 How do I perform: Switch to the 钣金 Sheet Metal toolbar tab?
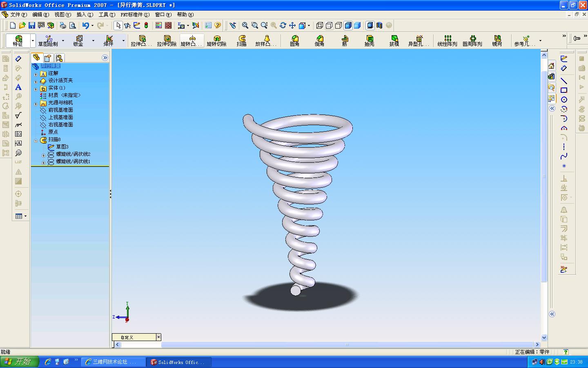tap(78, 41)
